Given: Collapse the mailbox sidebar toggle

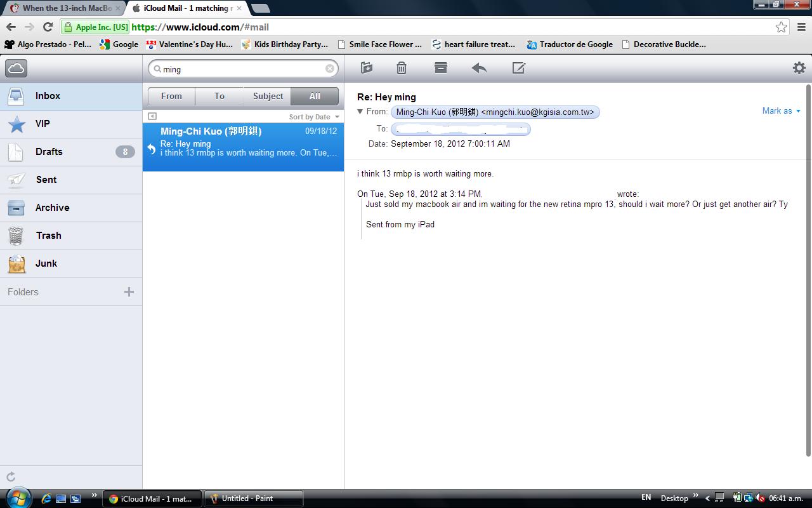Looking at the screenshot, I should (x=152, y=116).
